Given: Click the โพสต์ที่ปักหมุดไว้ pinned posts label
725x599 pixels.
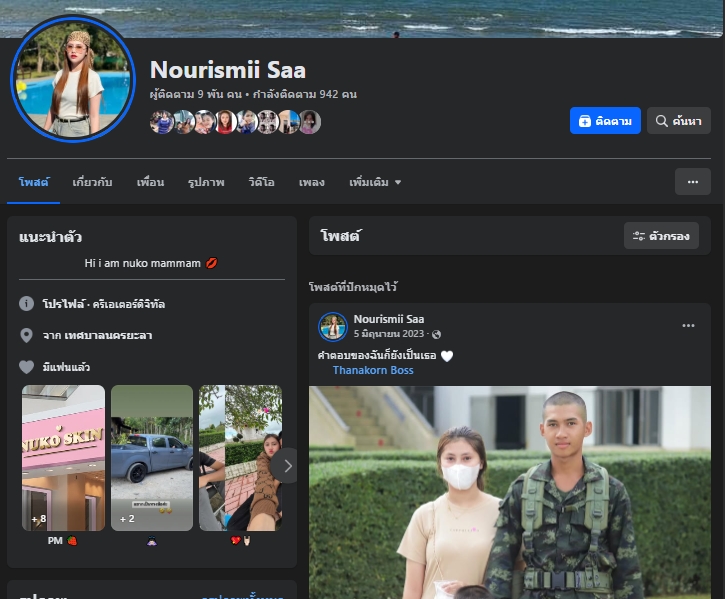Looking at the screenshot, I should point(353,287).
